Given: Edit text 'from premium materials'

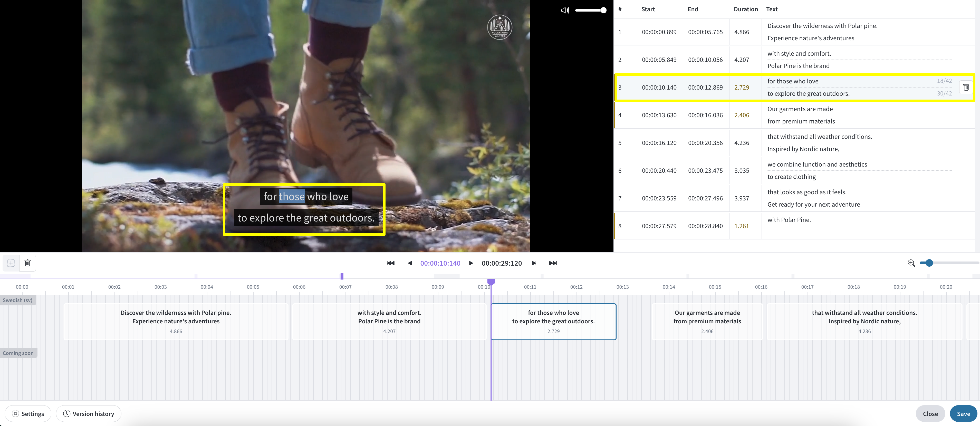Looking at the screenshot, I should [801, 121].
